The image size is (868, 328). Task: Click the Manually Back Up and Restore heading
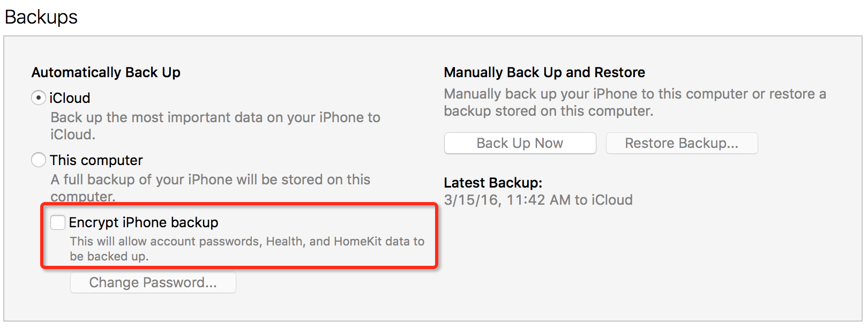544,72
